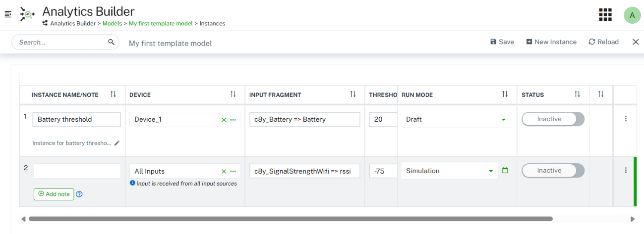The height and width of the screenshot is (234, 644).
Task: Edit c8y_Battery => Battery input fragment
Action: point(305,119)
